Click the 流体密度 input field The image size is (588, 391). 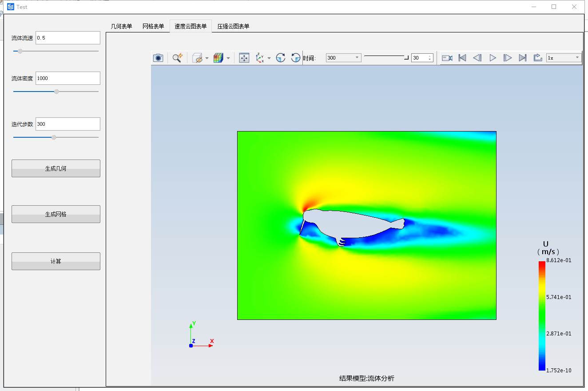[68, 78]
